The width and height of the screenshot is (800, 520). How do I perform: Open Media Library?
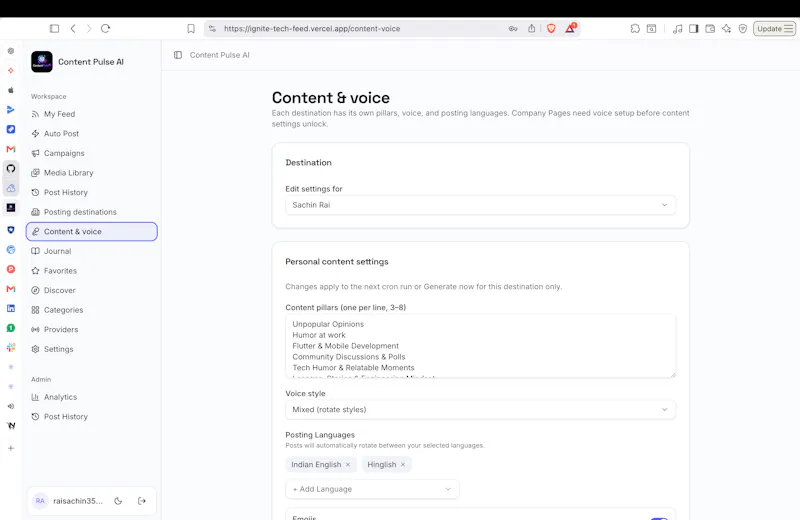[92, 172]
